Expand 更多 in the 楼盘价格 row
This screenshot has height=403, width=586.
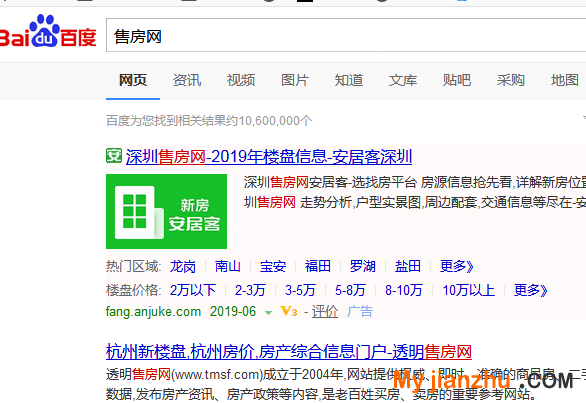[x=531, y=290]
